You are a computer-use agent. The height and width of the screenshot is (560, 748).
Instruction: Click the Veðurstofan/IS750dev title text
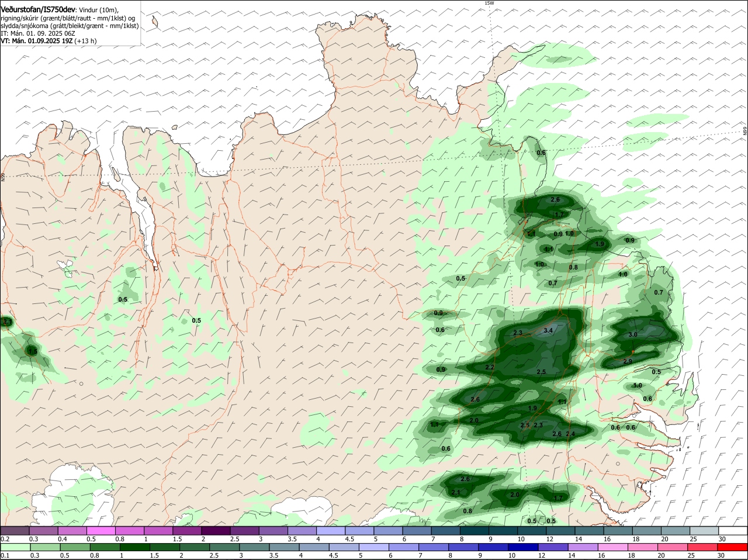[x=38, y=10]
